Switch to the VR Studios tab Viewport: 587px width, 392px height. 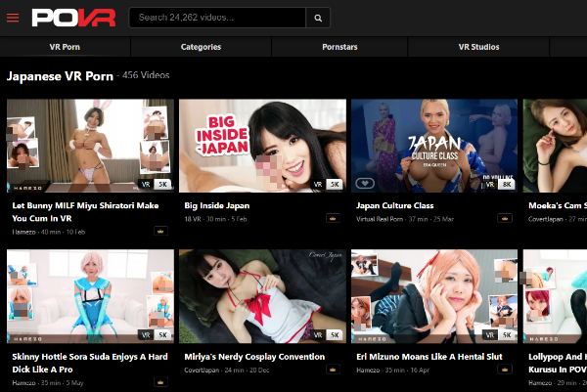(x=478, y=47)
